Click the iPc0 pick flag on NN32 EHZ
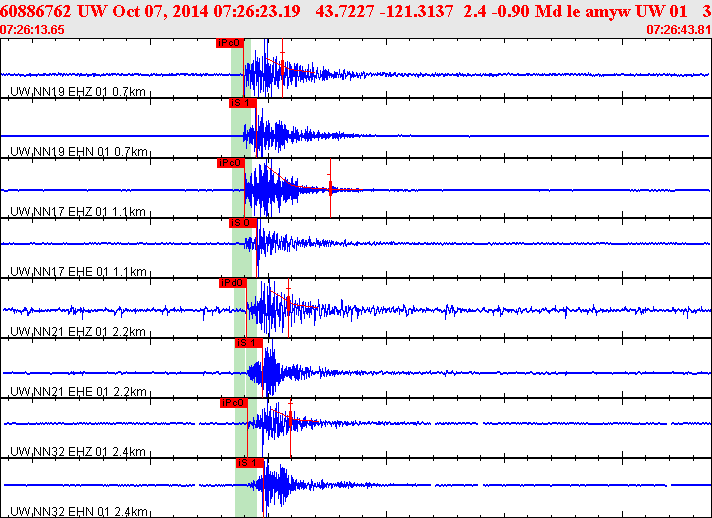 tap(234, 403)
